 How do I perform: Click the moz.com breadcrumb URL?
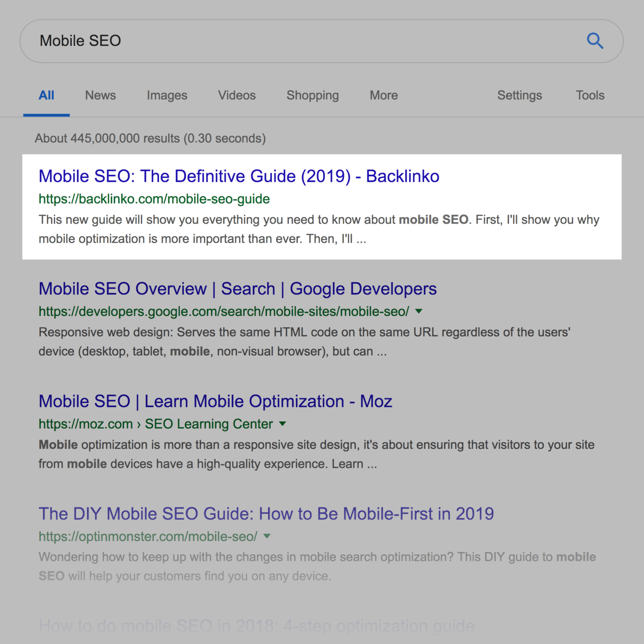86,424
